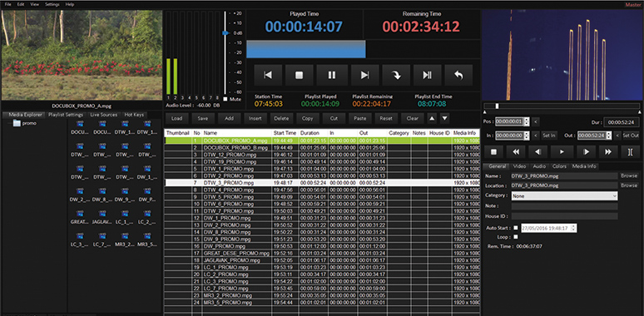Click the Auto Start date spinner arrows
The width and height of the screenshot is (644, 316).
[x=574, y=228]
